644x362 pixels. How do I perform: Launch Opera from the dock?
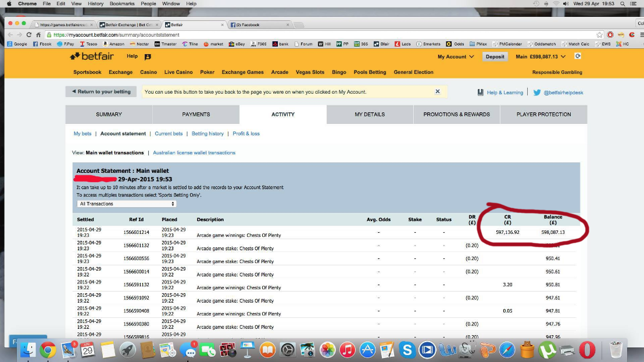(587, 350)
